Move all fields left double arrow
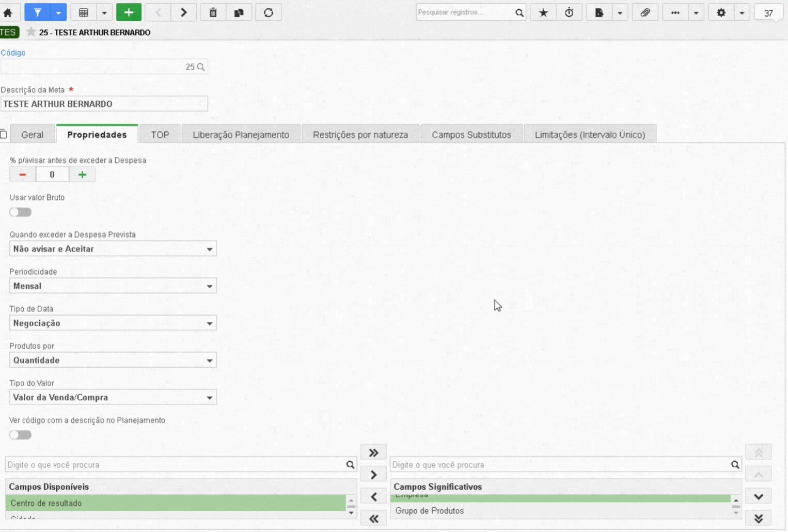788x532 pixels. [x=373, y=519]
